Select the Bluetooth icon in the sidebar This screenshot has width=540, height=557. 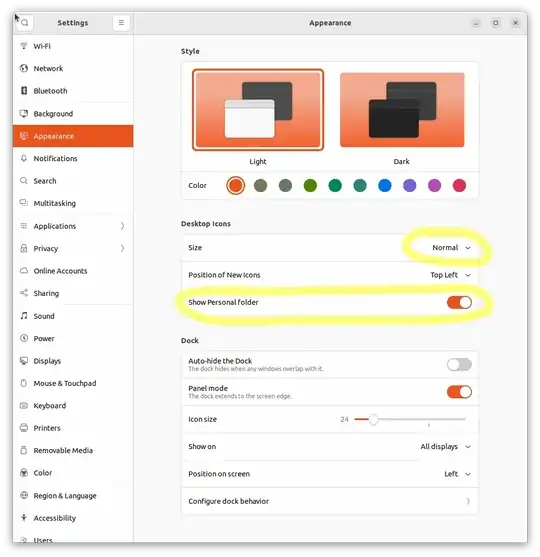click(x=24, y=91)
